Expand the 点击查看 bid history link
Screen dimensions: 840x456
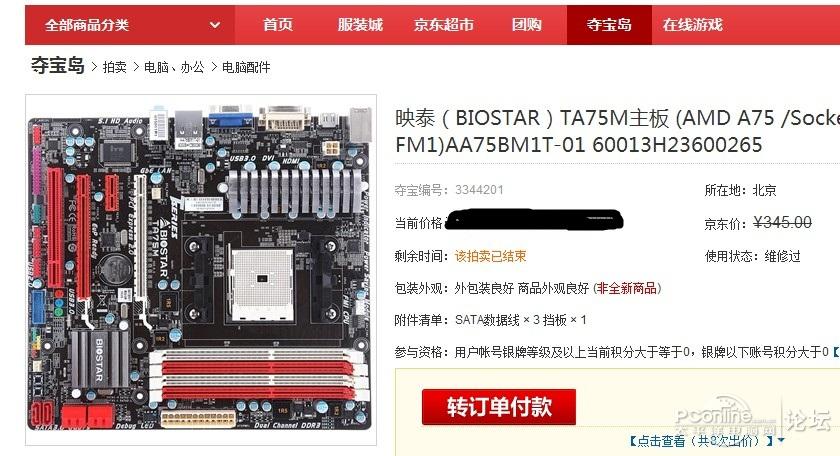701,440
